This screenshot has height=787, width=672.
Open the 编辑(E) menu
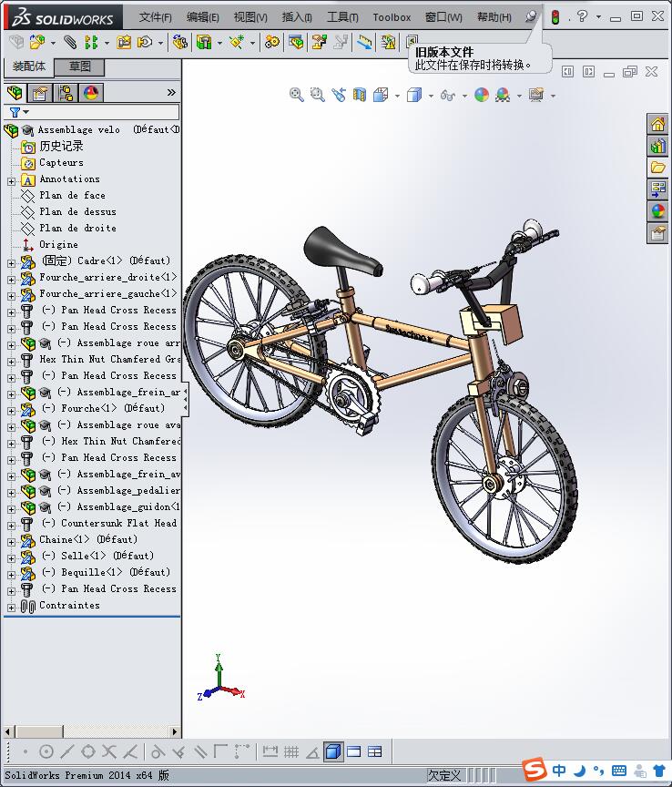(203, 17)
